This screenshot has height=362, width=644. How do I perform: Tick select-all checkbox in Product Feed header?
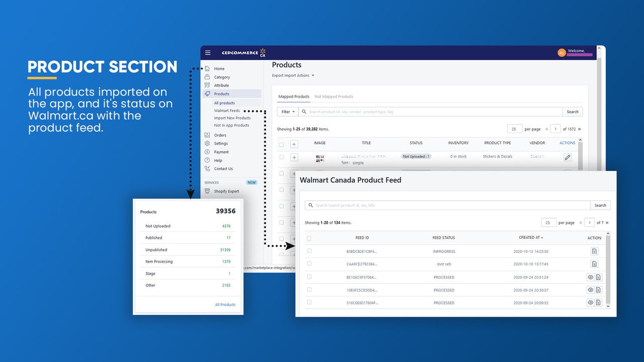(309, 238)
